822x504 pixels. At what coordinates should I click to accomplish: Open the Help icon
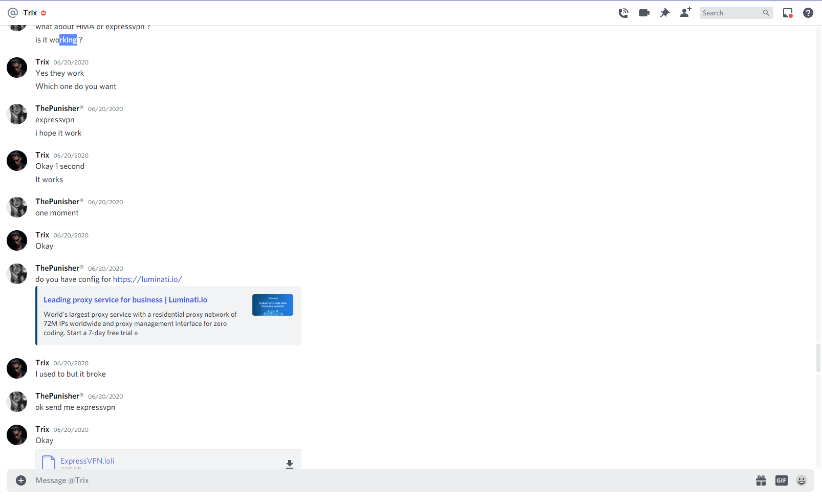(x=808, y=13)
